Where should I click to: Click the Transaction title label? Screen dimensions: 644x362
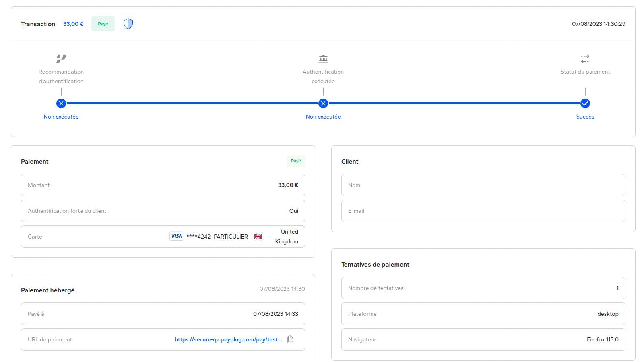(38, 24)
